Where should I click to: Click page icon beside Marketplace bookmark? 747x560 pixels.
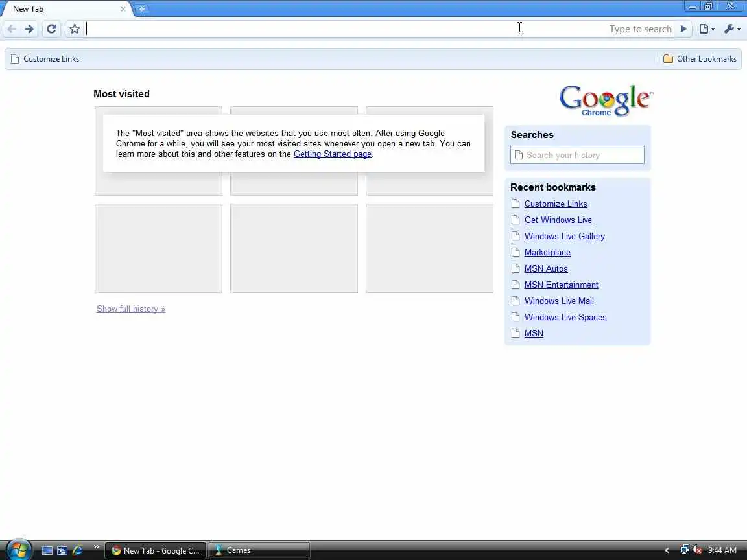[516, 252]
